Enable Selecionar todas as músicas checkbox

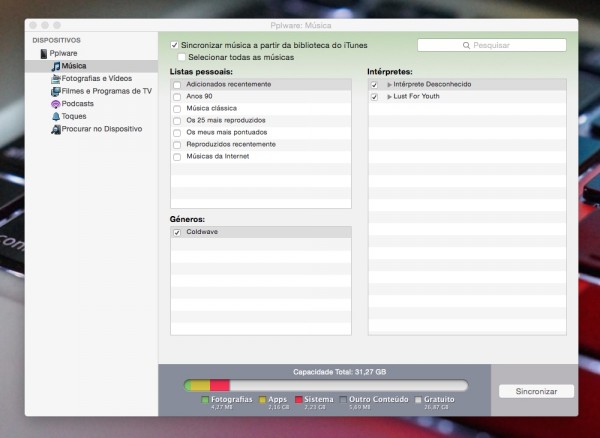tap(181, 57)
